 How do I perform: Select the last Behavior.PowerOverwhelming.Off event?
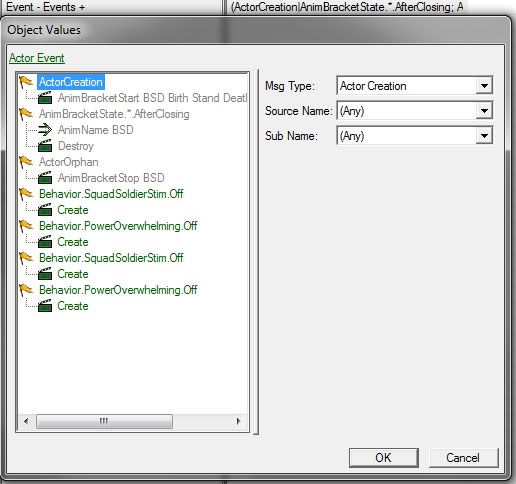(x=118, y=290)
